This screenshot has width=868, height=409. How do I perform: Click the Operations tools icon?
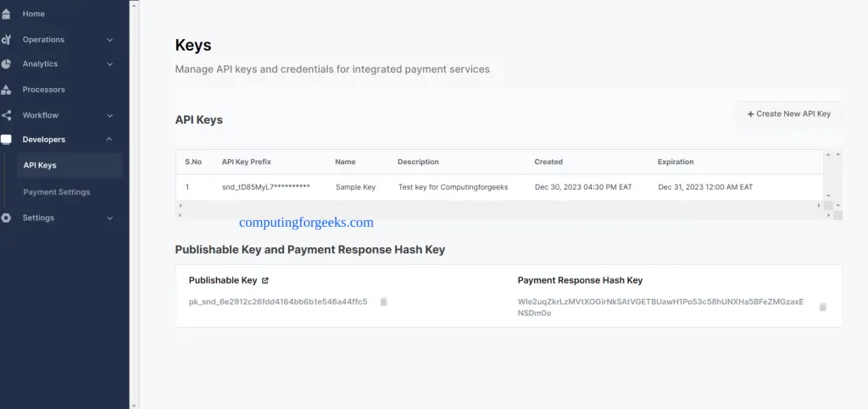(6, 40)
